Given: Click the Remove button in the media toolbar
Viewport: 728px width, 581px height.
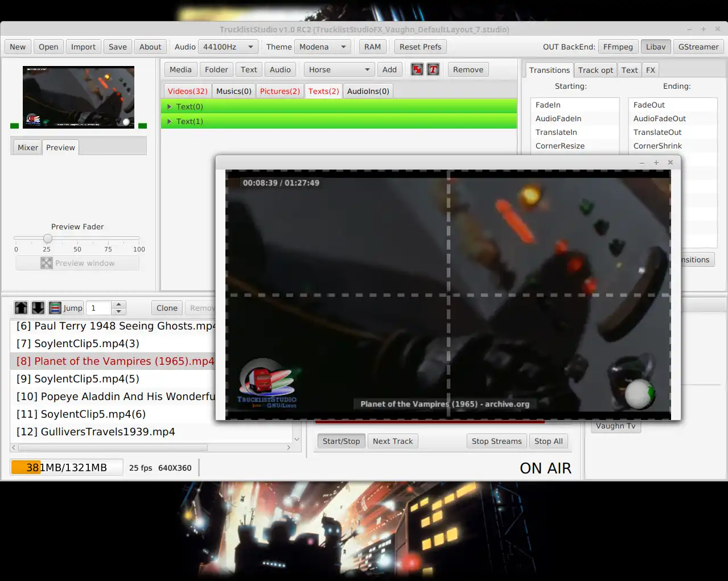Looking at the screenshot, I should pyautogui.click(x=468, y=69).
